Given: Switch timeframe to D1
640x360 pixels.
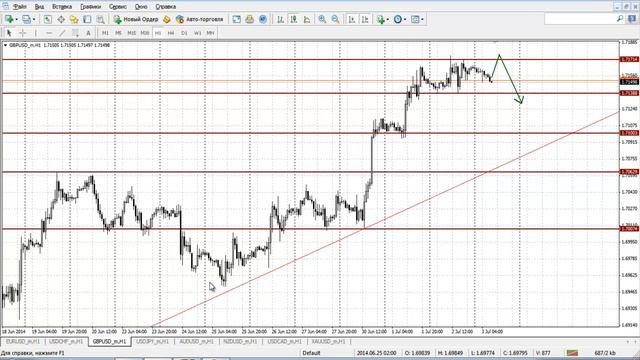Looking at the screenshot, I should pos(184,33).
